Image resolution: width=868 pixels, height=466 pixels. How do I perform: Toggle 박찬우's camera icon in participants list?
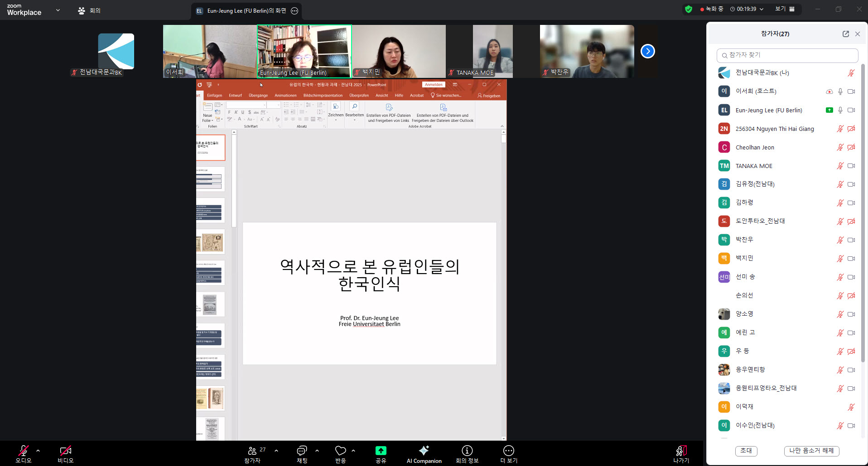tap(851, 240)
